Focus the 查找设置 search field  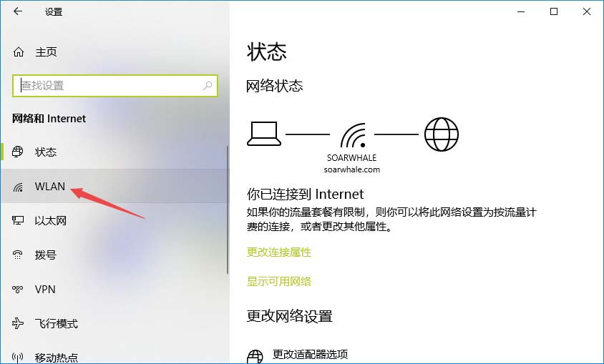point(115,85)
